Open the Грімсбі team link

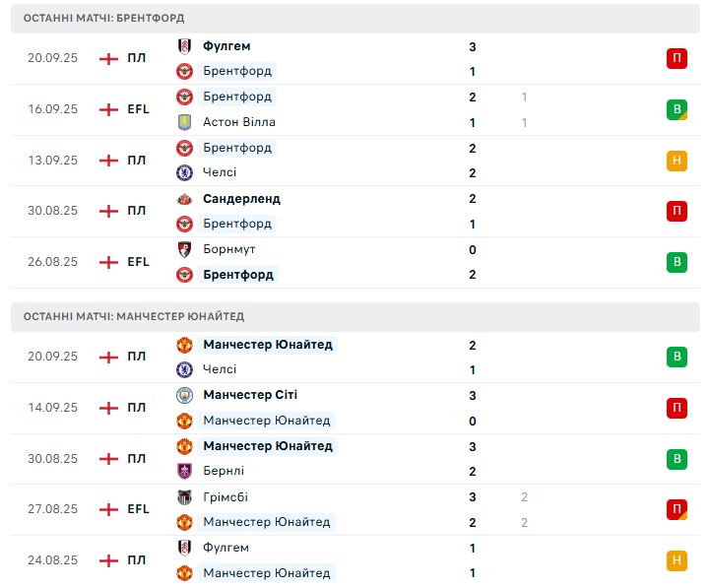[226, 496]
